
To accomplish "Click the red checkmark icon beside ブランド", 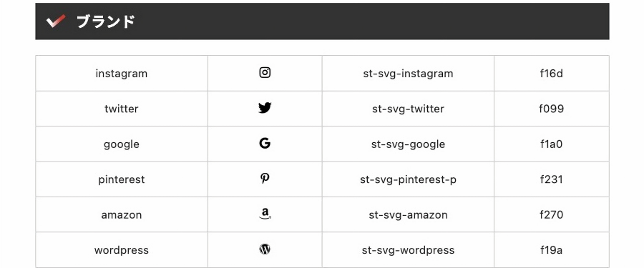I will click(56, 21).
